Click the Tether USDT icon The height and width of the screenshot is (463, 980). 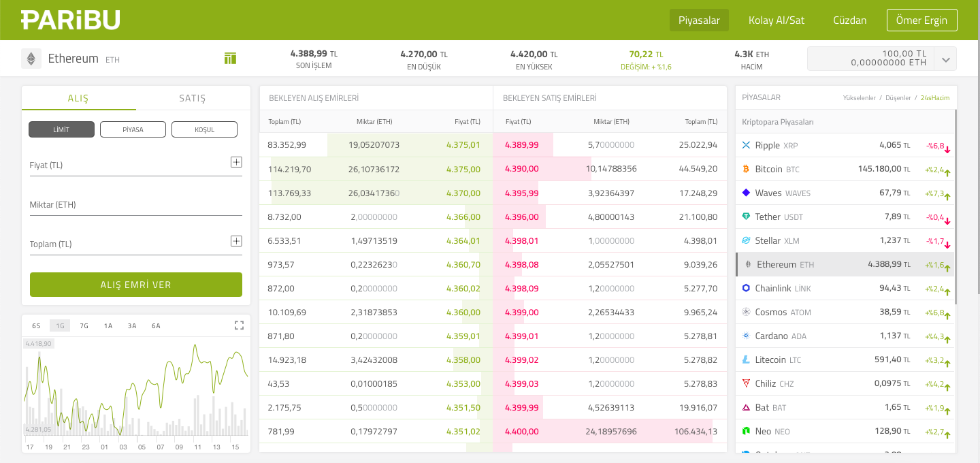(x=746, y=217)
